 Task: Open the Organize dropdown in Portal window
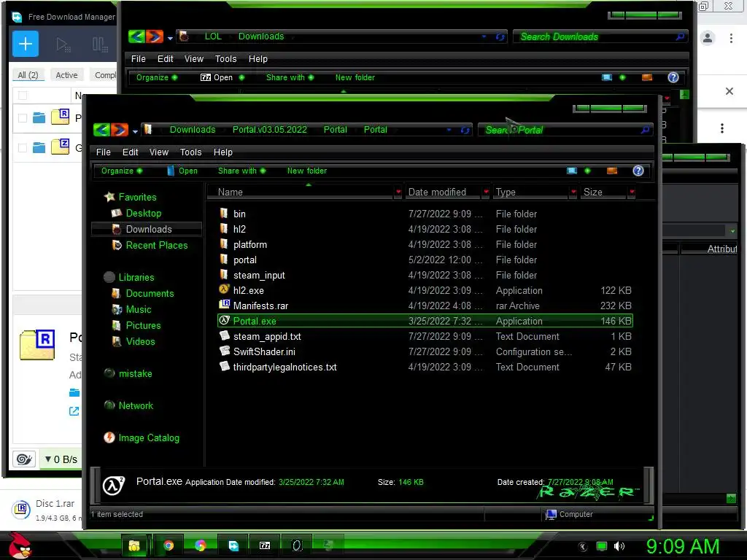122,171
